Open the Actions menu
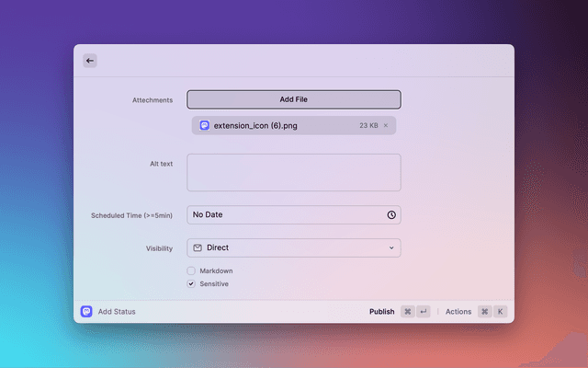 pos(458,312)
